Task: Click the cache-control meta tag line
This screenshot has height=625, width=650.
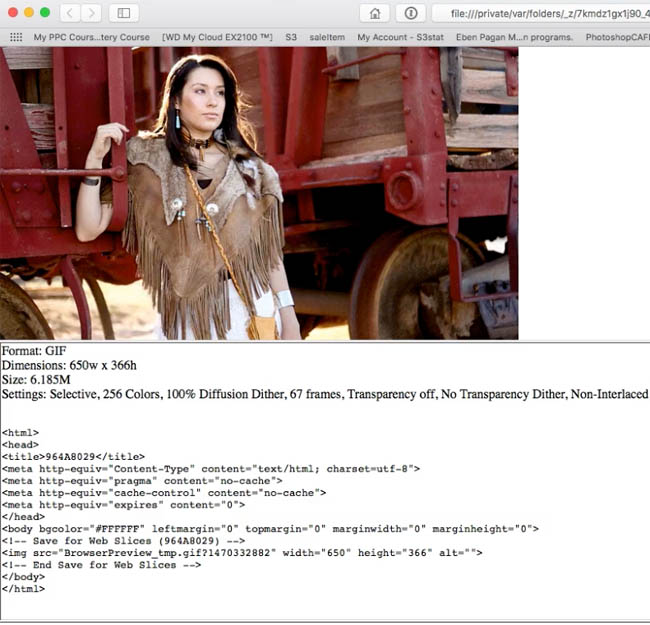Action: pos(164,493)
